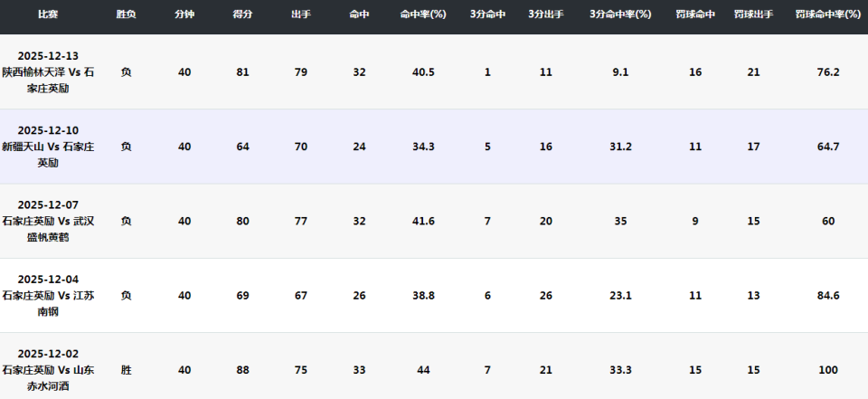Select the 2025-12-07 武汉盛帆黄鹤 match
The height and width of the screenshot is (399, 868).
(x=48, y=221)
